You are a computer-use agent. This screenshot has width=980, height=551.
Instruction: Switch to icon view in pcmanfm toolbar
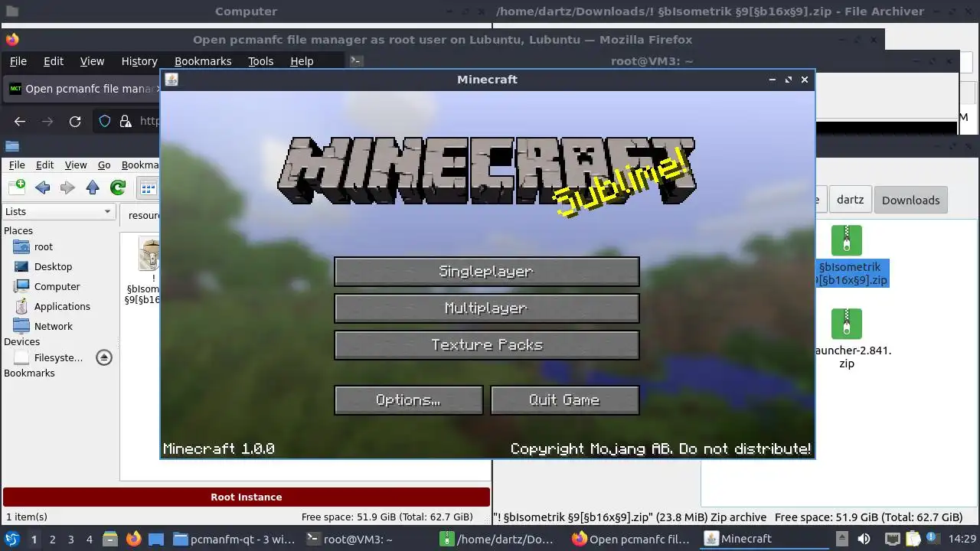click(x=148, y=187)
